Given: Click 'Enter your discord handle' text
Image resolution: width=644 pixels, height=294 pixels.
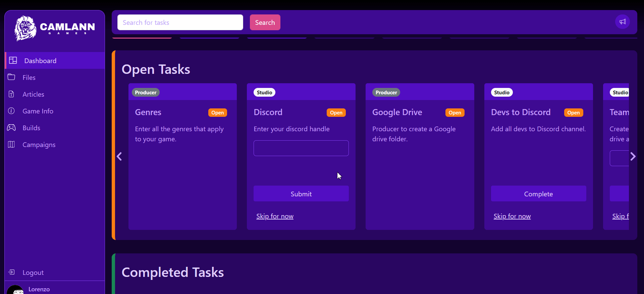Looking at the screenshot, I should coord(291,129).
